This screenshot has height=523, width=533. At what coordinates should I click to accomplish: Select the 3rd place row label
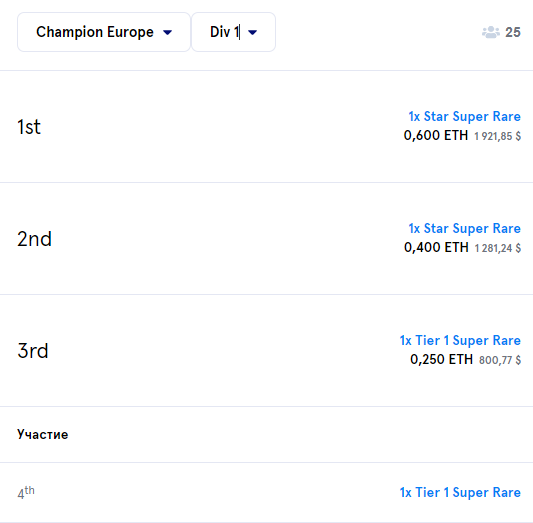click(x=33, y=351)
